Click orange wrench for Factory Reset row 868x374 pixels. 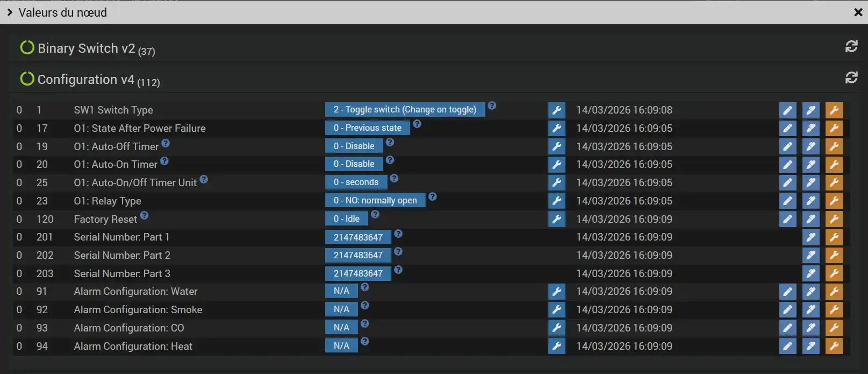tap(834, 220)
